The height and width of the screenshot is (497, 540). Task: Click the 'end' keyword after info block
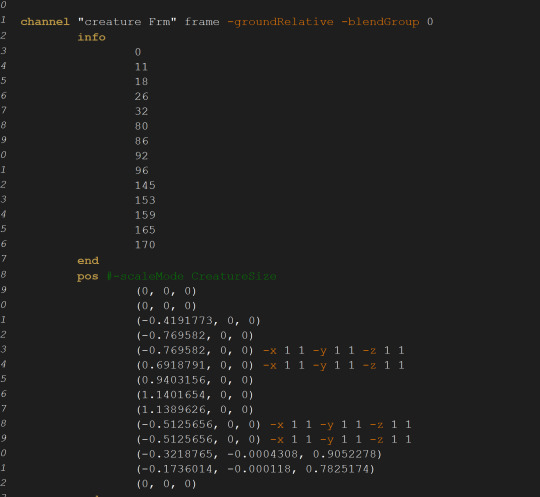pyautogui.click(x=88, y=260)
